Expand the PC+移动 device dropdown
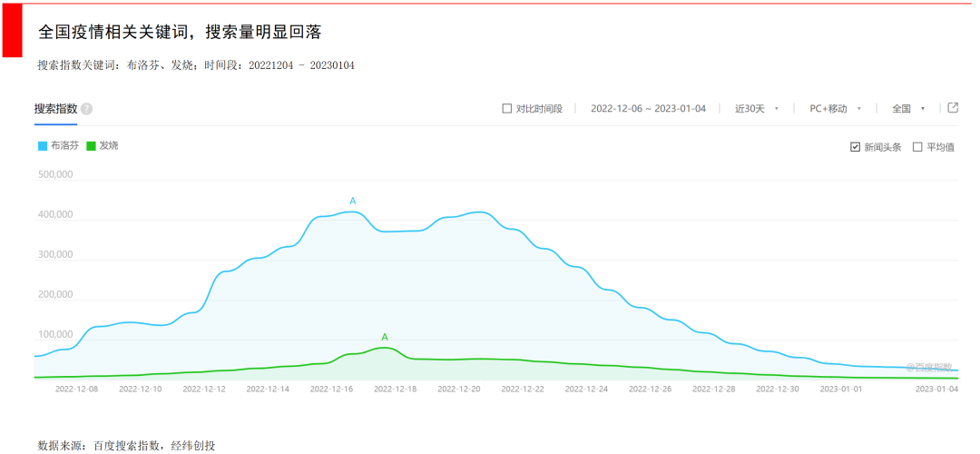This screenshot has width=980, height=454. tap(835, 109)
